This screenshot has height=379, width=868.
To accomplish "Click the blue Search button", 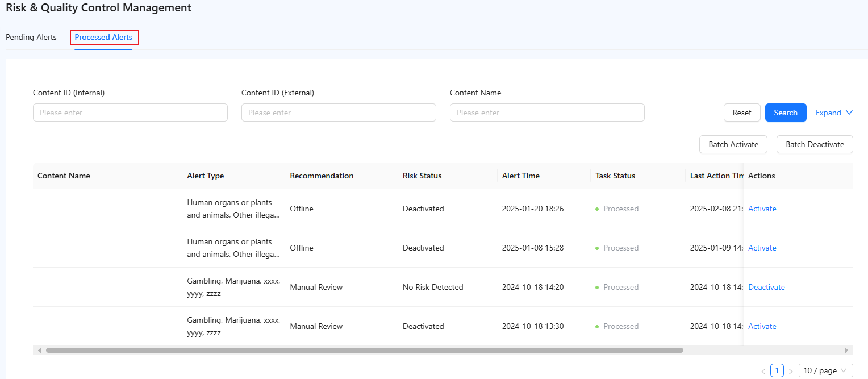I will coord(786,113).
